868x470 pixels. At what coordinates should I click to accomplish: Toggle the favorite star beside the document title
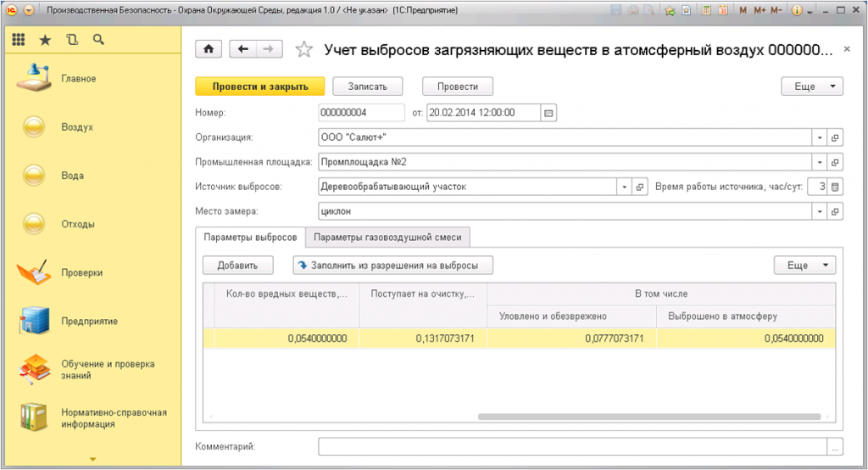click(303, 49)
